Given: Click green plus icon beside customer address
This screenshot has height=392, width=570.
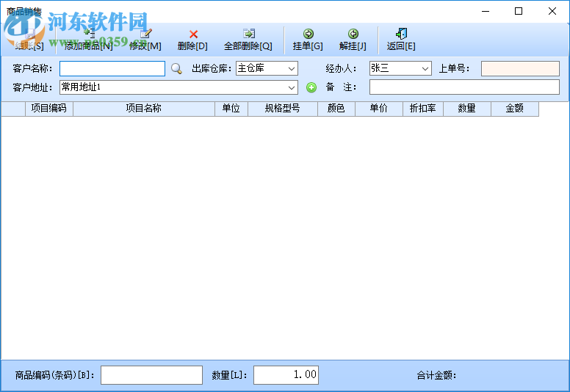Looking at the screenshot, I should point(311,87).
